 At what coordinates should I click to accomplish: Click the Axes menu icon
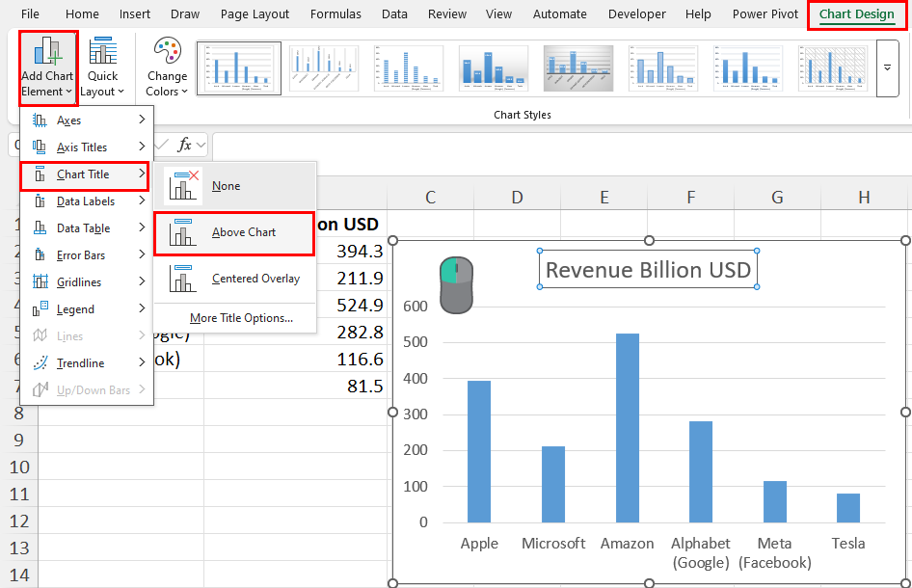coord(40,120)
